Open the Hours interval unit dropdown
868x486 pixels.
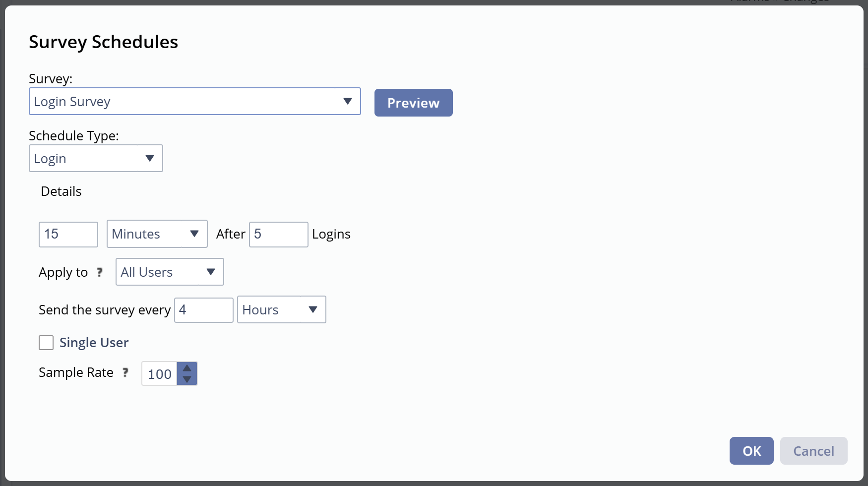[x=281, y=310]
